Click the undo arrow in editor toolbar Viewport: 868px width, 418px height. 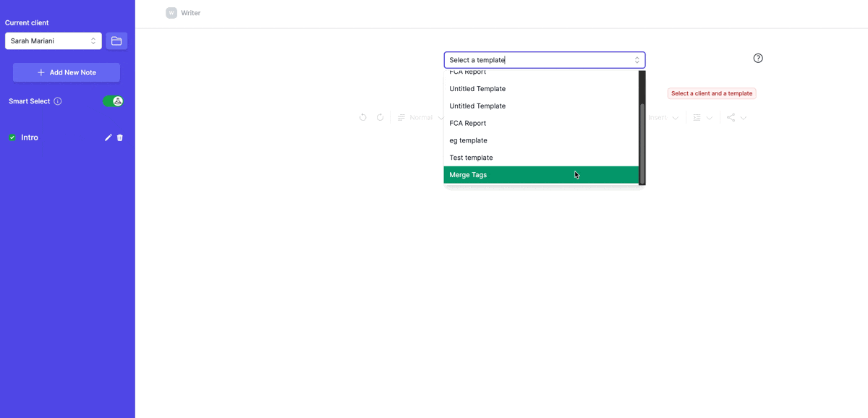click(x=363, y=117)
